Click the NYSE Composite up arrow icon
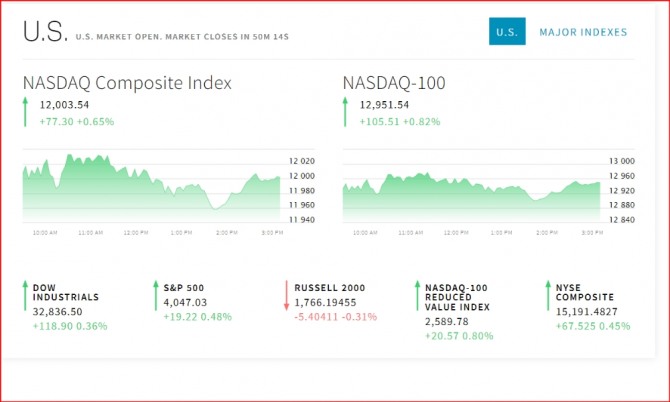670x402 pixels. pos(547,295)
